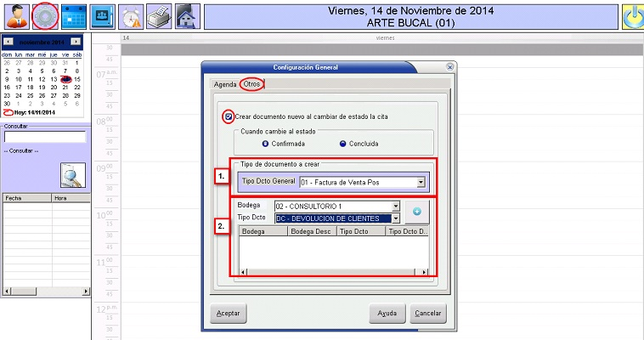Click the printer icon
Viewport: 644px width, 340px height.
[159, 15]
